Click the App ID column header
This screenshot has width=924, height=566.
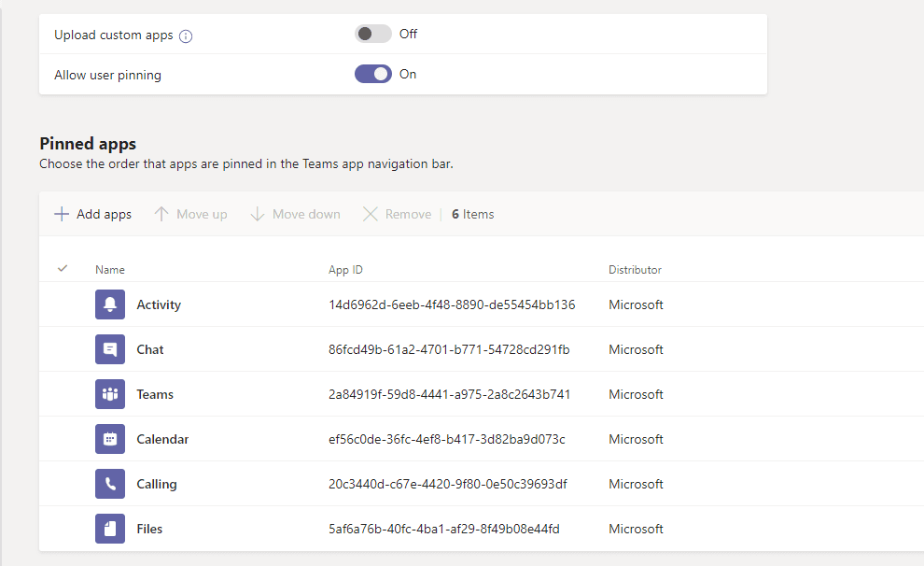point(346,269)
